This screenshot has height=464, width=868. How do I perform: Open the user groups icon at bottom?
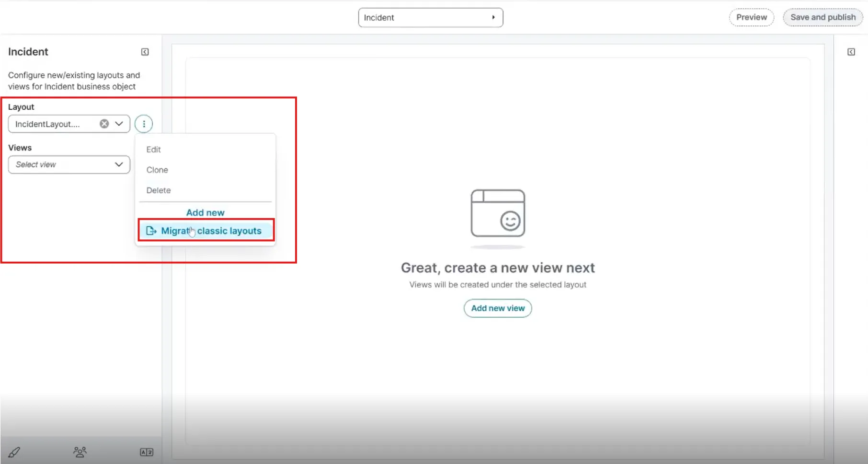(80, 452)
